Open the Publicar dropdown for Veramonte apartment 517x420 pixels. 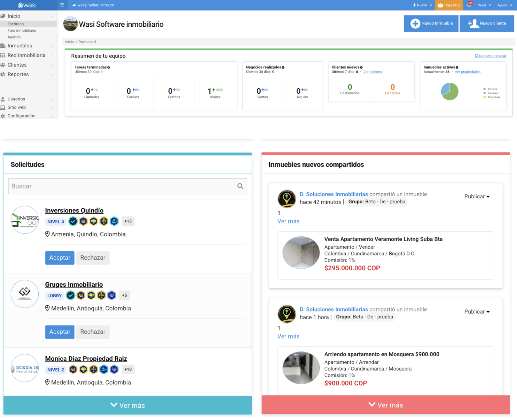(x=477, y=197)
